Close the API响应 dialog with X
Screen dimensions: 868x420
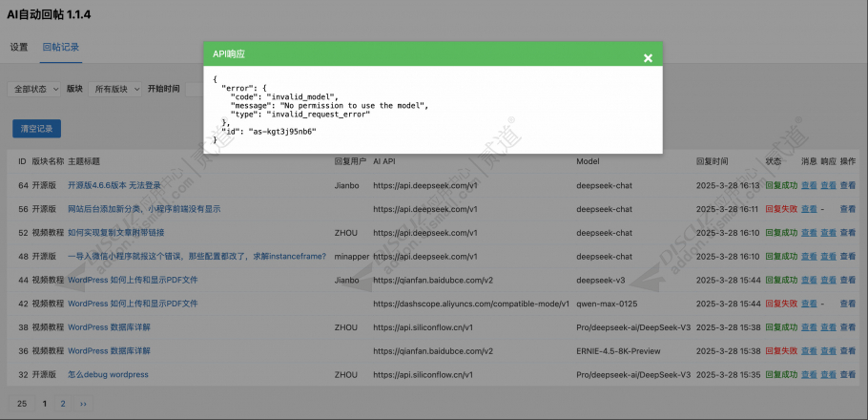coord(648,58)
